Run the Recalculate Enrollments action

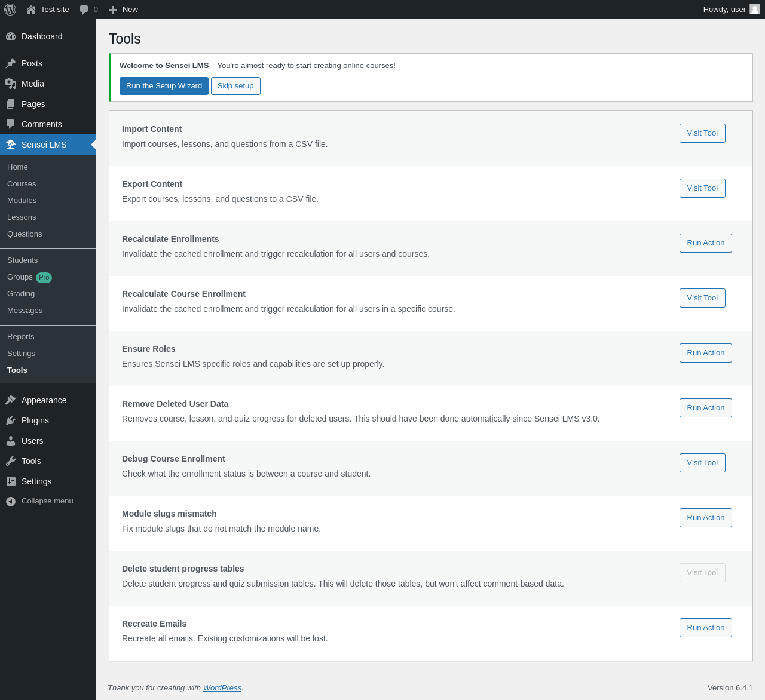[705, 243]
